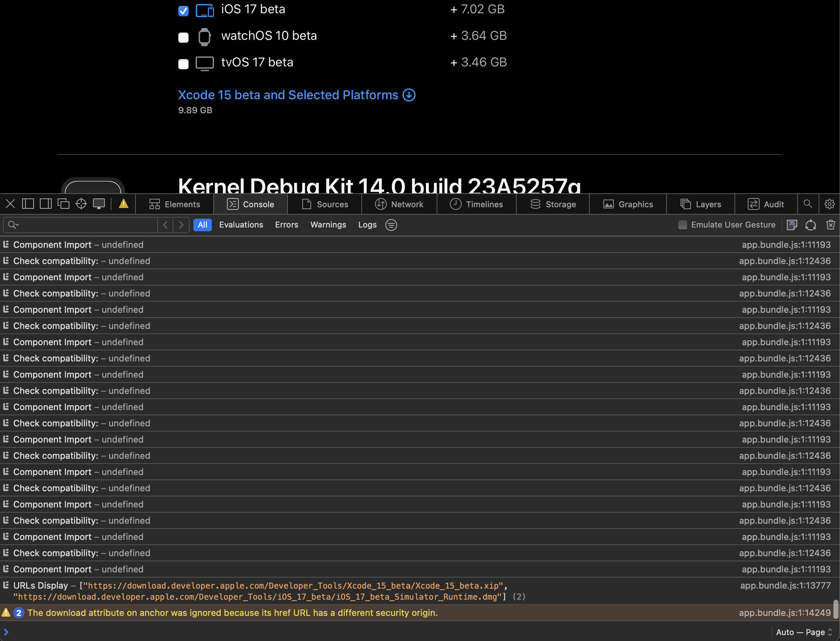The image size is (840, 641).
Task: Click the filter field magnifier dropdown icon
Action: pyautogui.click(x=13, y=225)
